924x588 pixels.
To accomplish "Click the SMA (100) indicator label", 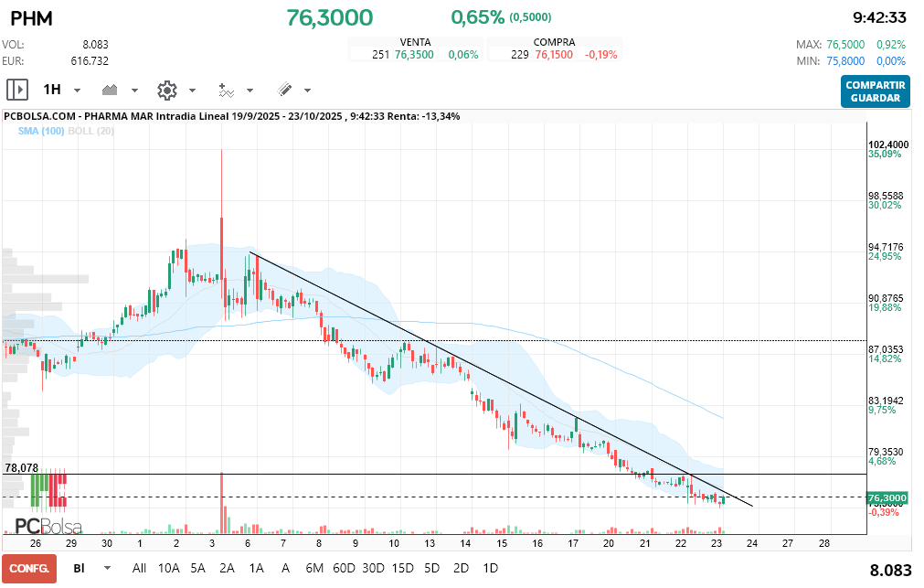I will (41, 131).
